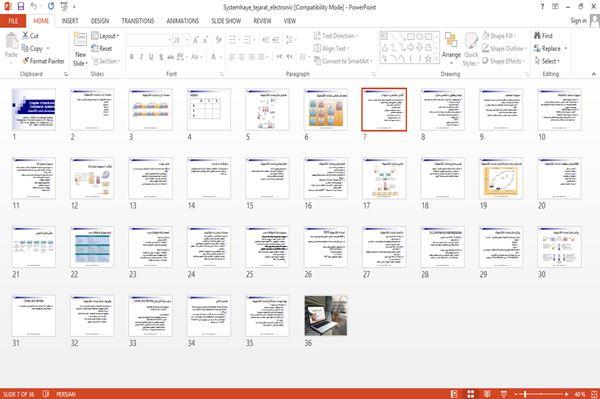Image resolution: width=600 pixels, height=399 pixels.
Task: Toggle Strikethrough formatting
Action: (x=170, y=57)
